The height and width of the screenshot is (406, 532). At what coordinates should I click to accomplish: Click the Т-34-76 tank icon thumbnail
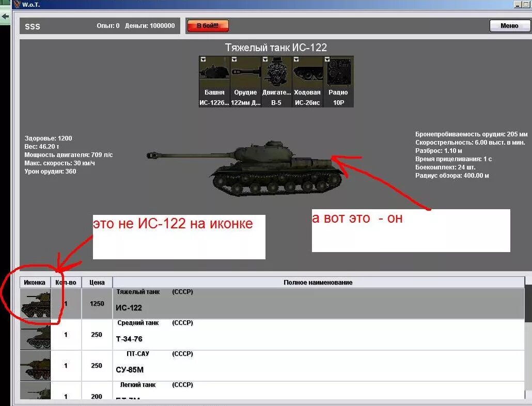point(35,335)
